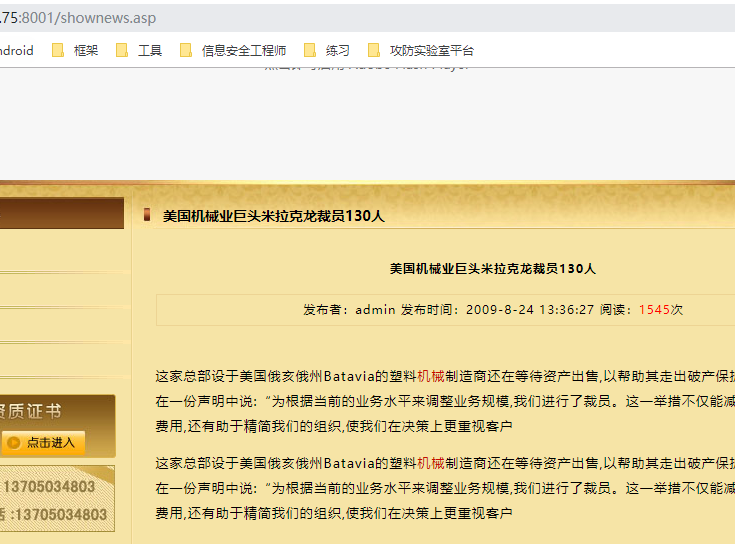
Task: Open the 练习 bookmark folder
Action: tap(327, 50)
